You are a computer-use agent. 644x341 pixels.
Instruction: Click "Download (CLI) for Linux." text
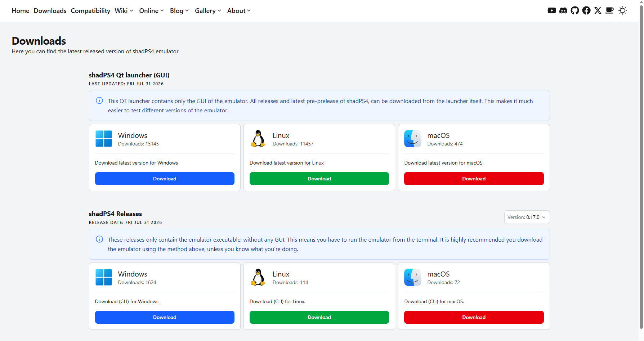click(x=278, y=302)
